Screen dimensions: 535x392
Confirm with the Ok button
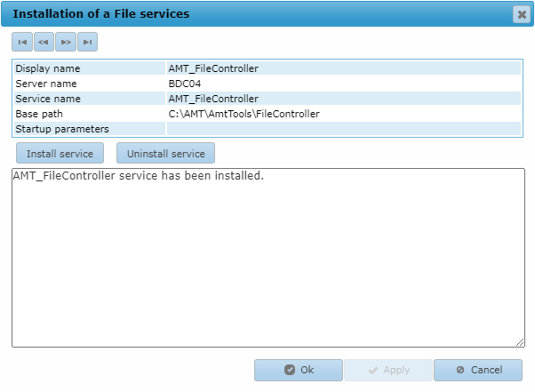[299, 370]
